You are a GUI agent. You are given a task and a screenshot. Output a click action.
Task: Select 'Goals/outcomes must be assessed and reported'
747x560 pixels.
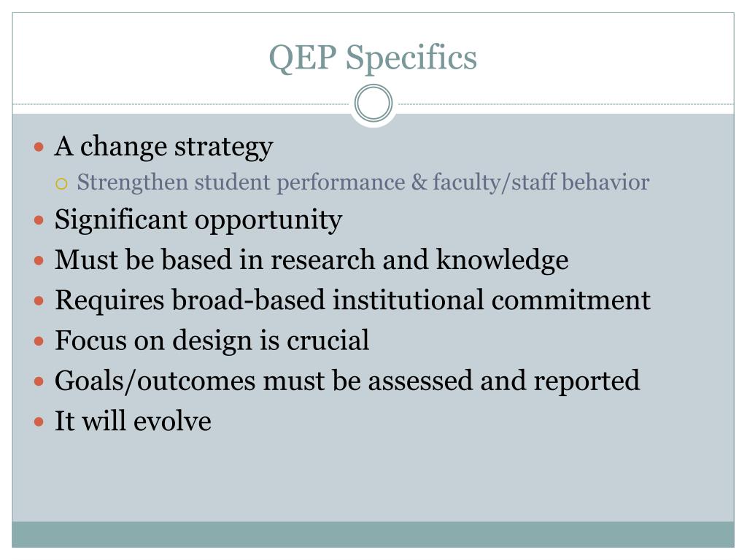347,381
